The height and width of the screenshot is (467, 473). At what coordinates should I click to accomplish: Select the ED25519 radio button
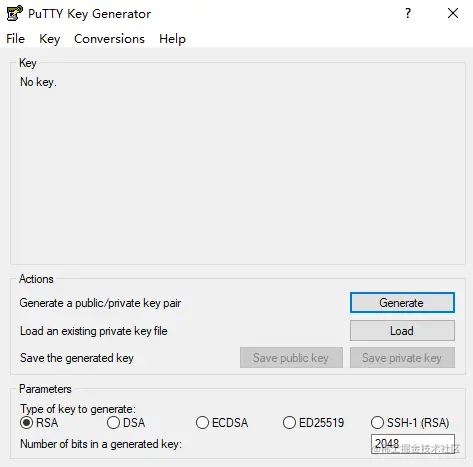click(x=289, y=423)
